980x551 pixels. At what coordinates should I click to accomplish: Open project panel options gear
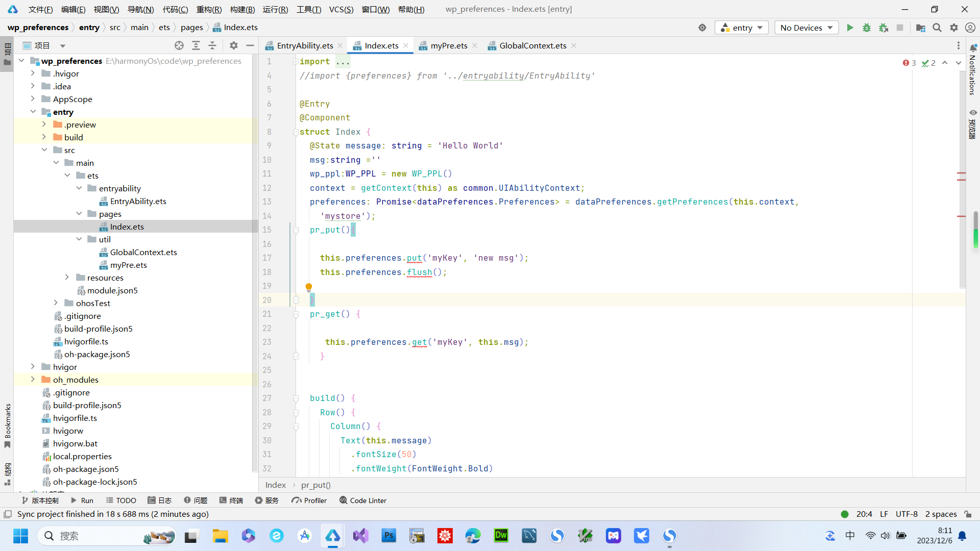[x=234, y=45]
